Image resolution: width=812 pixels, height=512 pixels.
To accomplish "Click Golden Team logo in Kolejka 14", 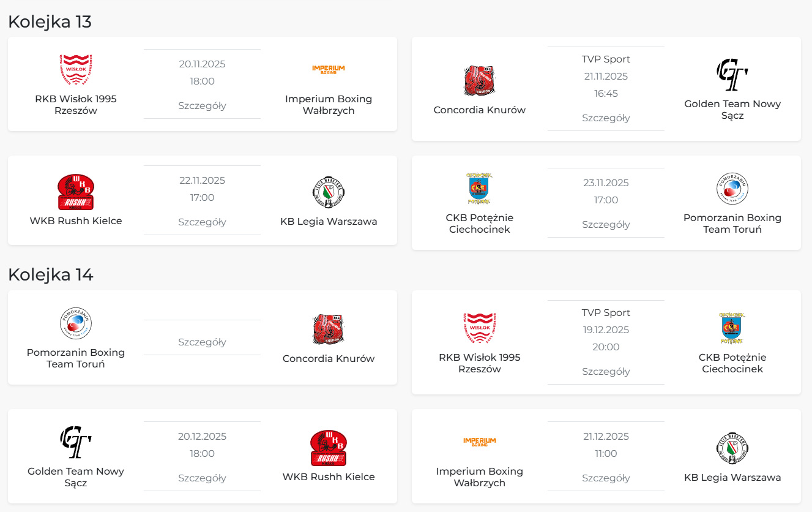I will (x=76, y=442).
